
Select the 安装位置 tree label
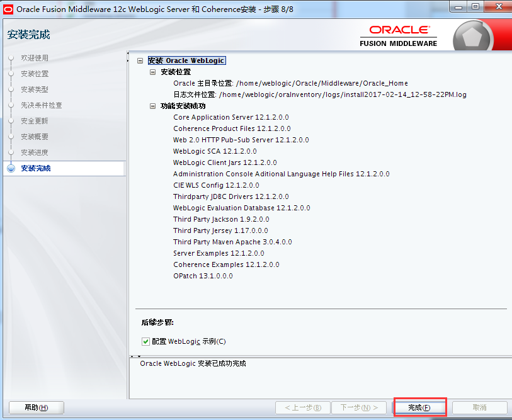point(176,72)
